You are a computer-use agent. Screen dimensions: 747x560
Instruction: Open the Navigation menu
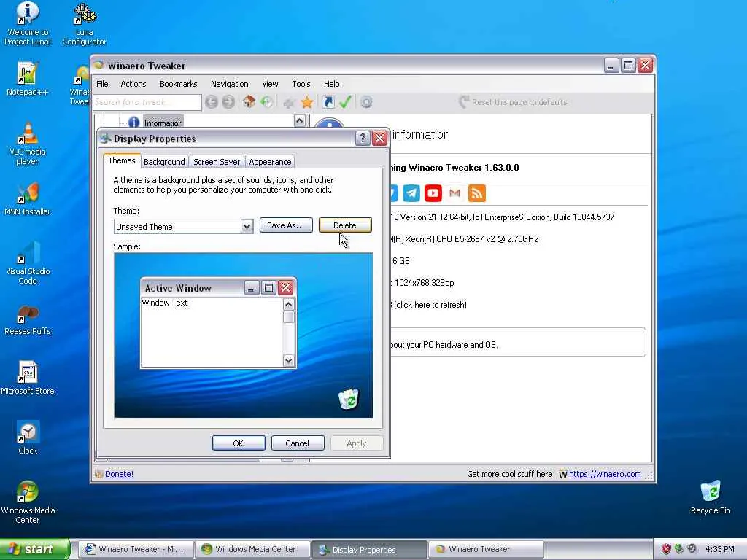pos(229,84)
